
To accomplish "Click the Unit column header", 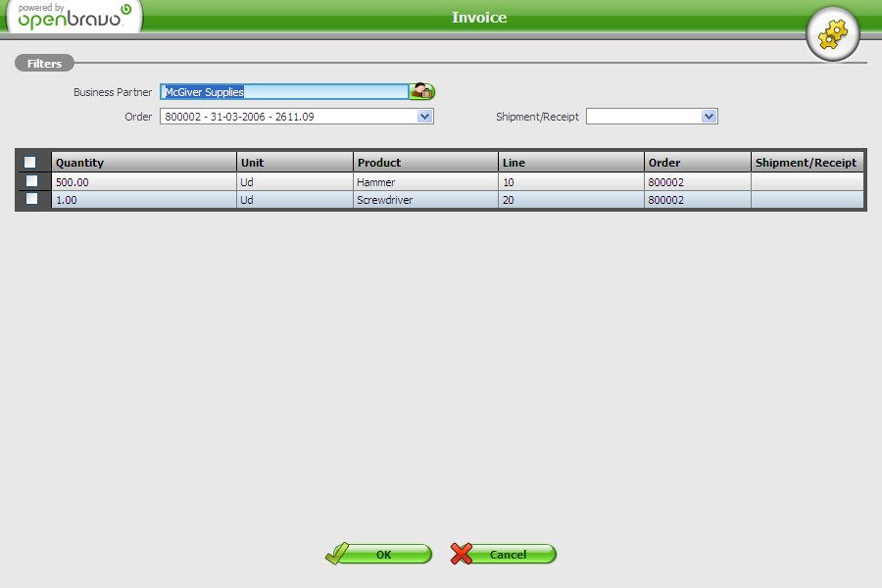I will 295,162.
